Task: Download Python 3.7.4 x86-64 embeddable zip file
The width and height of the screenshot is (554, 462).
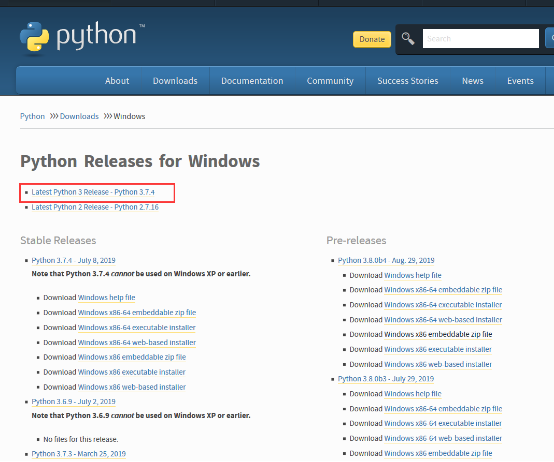Action: point(137,313)
